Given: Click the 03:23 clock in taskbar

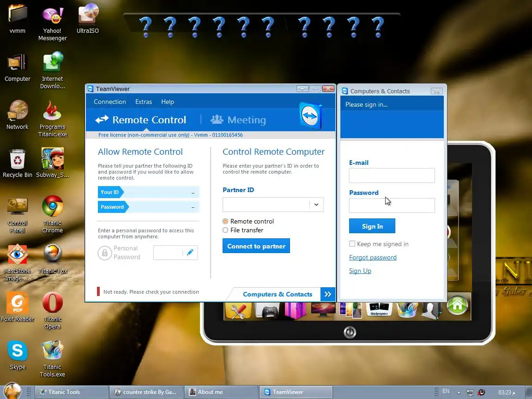Looking at the screenshot, I should pos(507,393).
